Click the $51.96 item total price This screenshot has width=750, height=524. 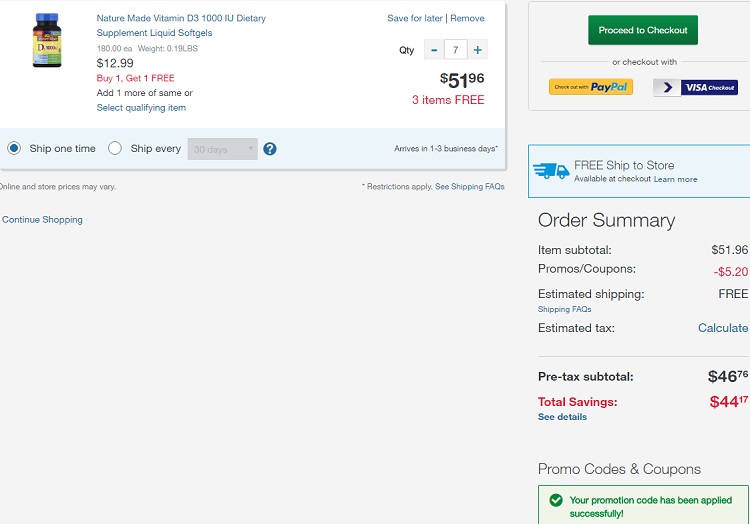[x=462, y=79]
